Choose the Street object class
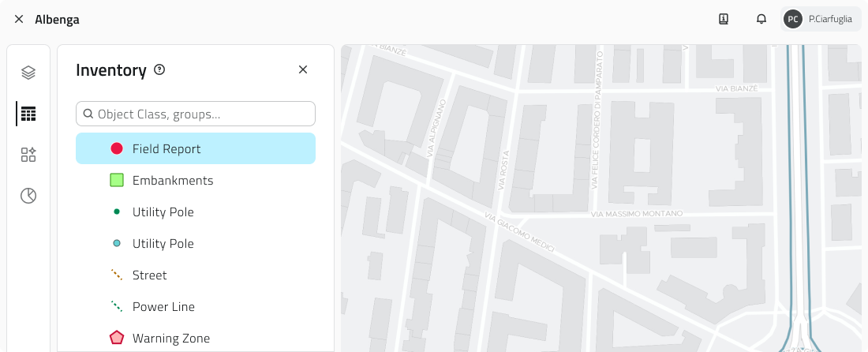Screen dimensions: 868x352 tap(149, 275)
